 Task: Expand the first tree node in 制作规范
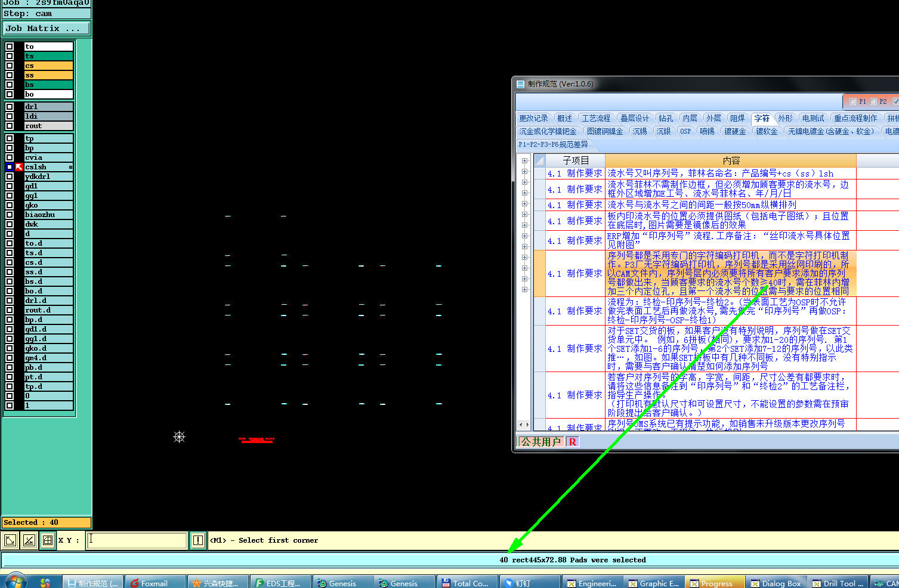point(524,160)
